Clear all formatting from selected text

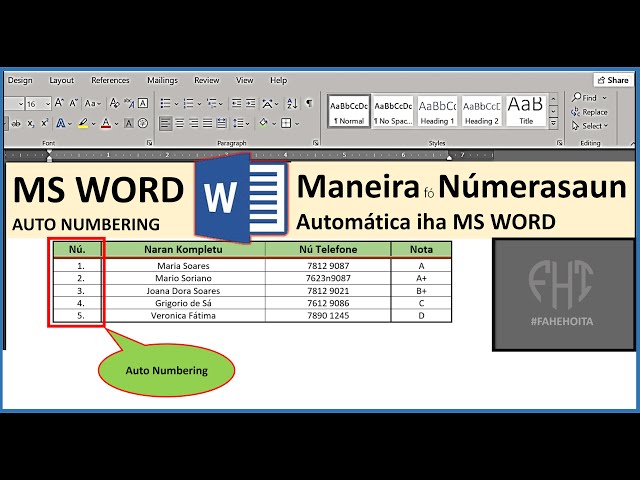(x=114, y=103)
